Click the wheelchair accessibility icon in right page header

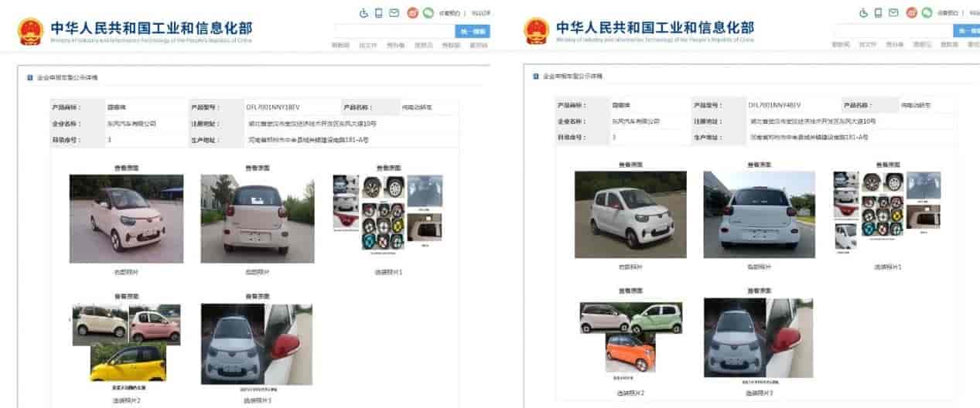(x=863, y=13)
